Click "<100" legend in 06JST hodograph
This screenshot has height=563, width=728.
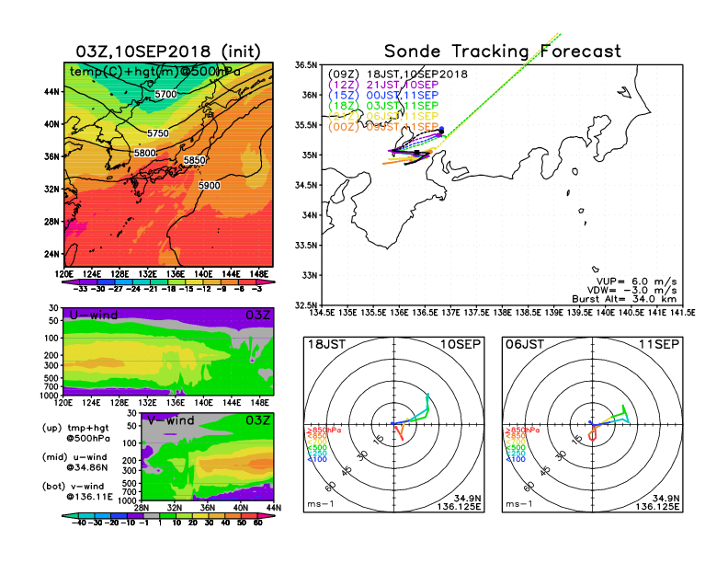click(x=516, y=459)
